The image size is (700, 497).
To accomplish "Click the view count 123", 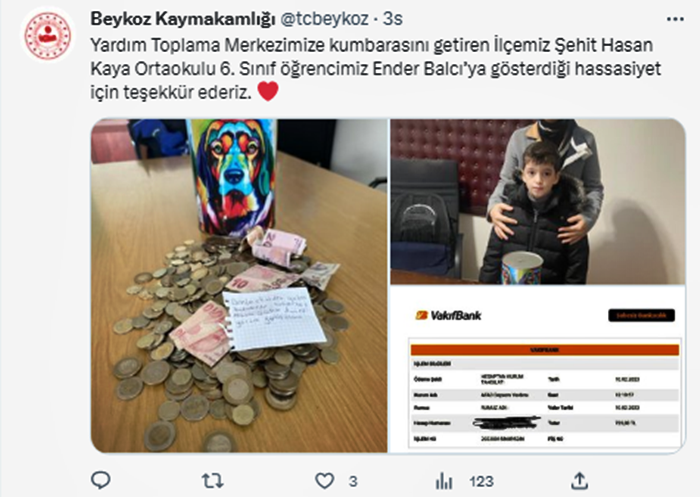I will tap(481, 481).
